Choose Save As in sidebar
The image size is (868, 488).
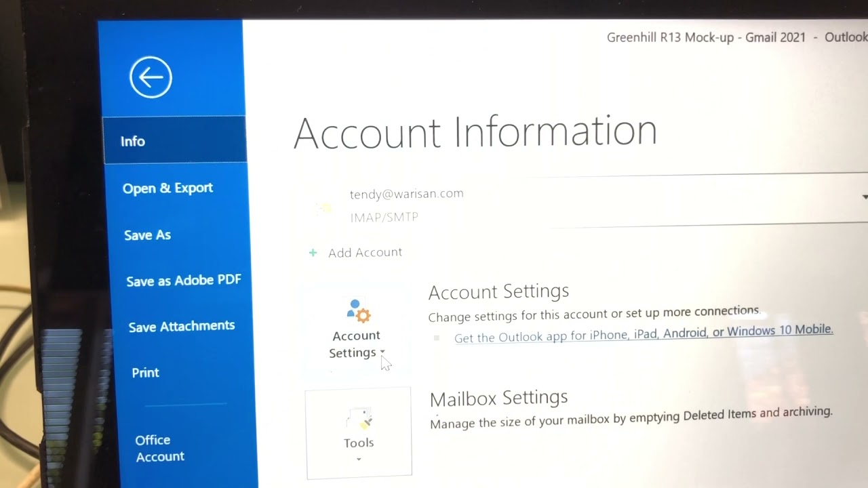[x=147, y=235]
